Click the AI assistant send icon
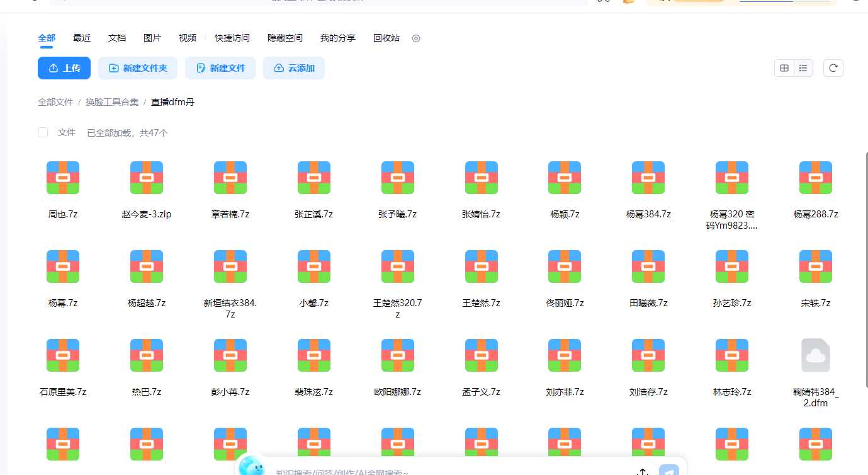This screenshot has width=868, height=475. coord(669,471)
